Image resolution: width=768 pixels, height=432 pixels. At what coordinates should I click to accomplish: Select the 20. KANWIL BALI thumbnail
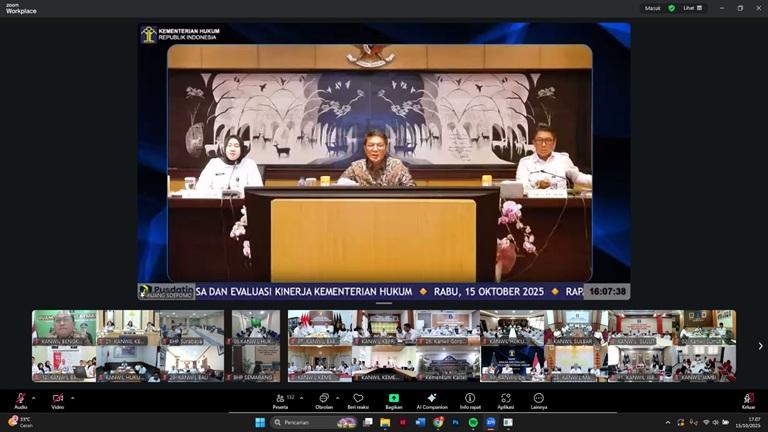(x=192, y=364)
